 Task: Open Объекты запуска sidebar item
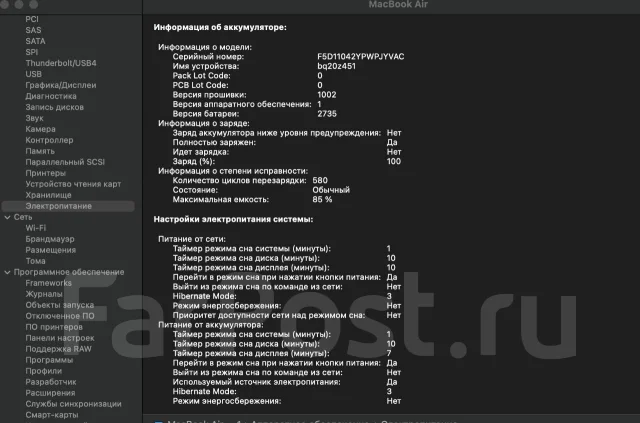pyautogui.click(x=60, y=305)
